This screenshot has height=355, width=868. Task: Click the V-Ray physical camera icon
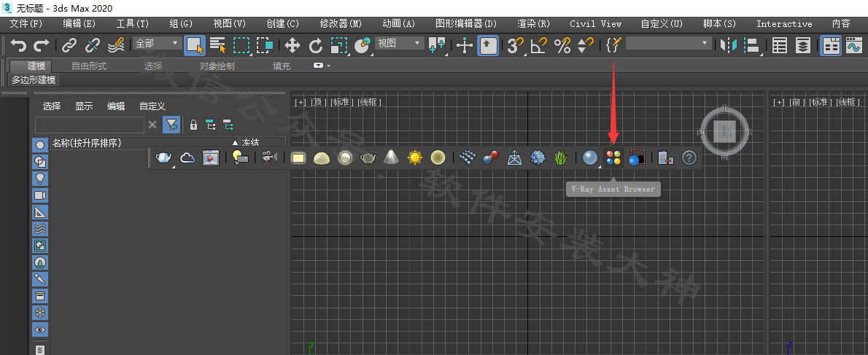(268, 158)
